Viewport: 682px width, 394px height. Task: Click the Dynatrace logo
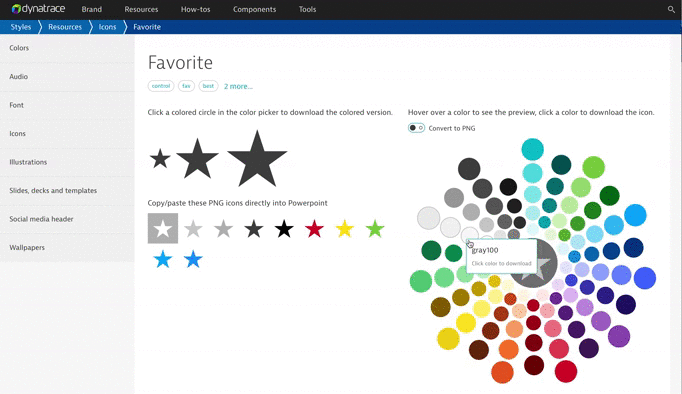click(38, 9)
